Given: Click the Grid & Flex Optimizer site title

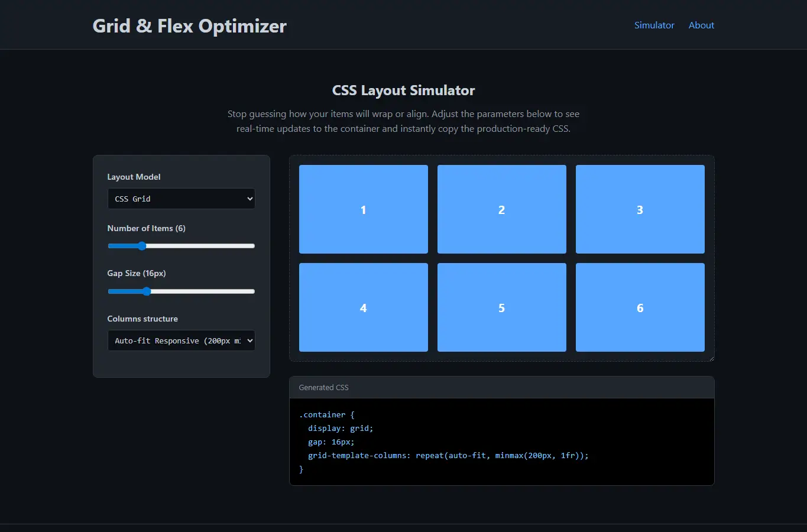Looking at the screenshot, I should pos(189,26).
